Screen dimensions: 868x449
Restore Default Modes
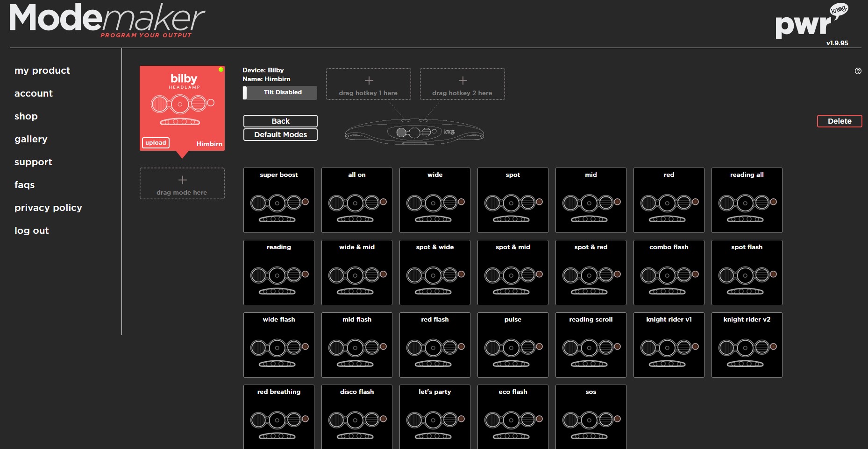click(280, 134)
